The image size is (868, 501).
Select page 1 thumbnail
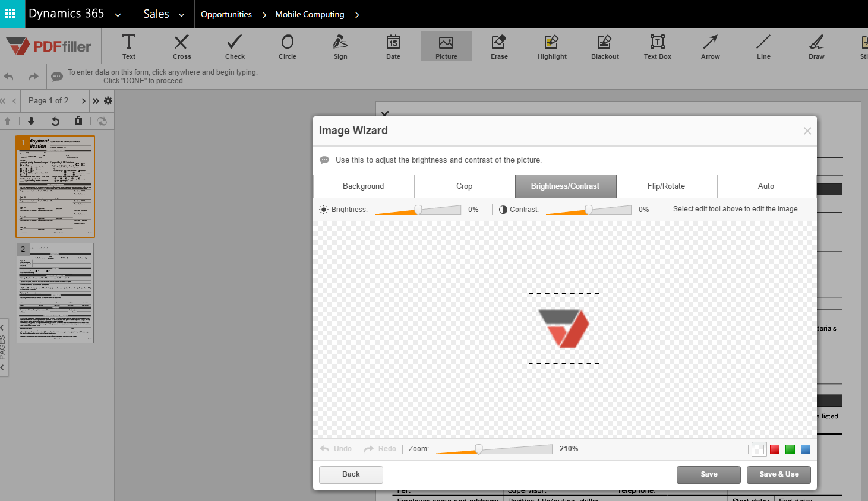pyautogui.click(x=55, y=186)
